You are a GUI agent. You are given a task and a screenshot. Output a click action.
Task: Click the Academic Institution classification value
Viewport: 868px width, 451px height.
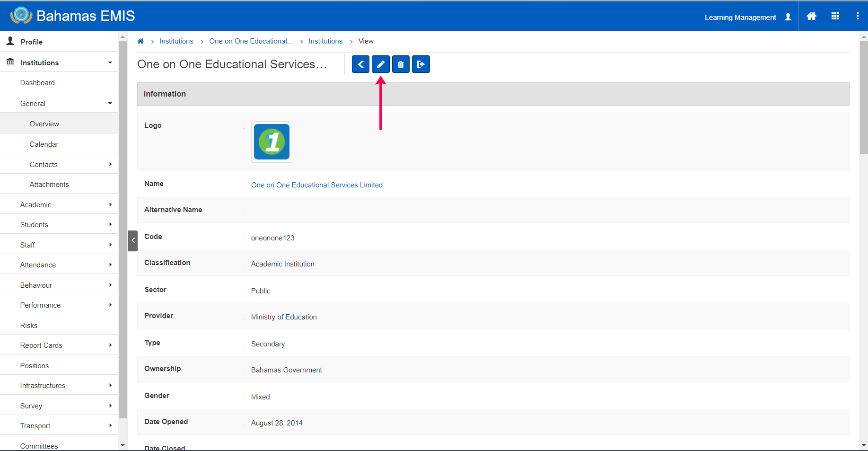click(x=283, y=264)
